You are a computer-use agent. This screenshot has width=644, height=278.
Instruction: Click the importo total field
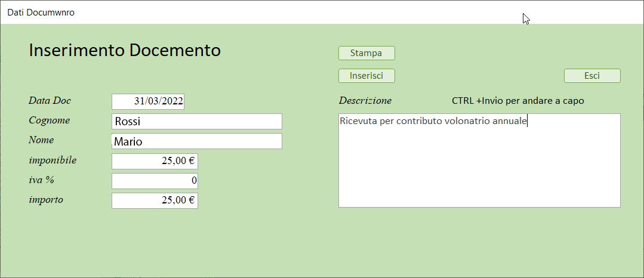pos(155,200)
